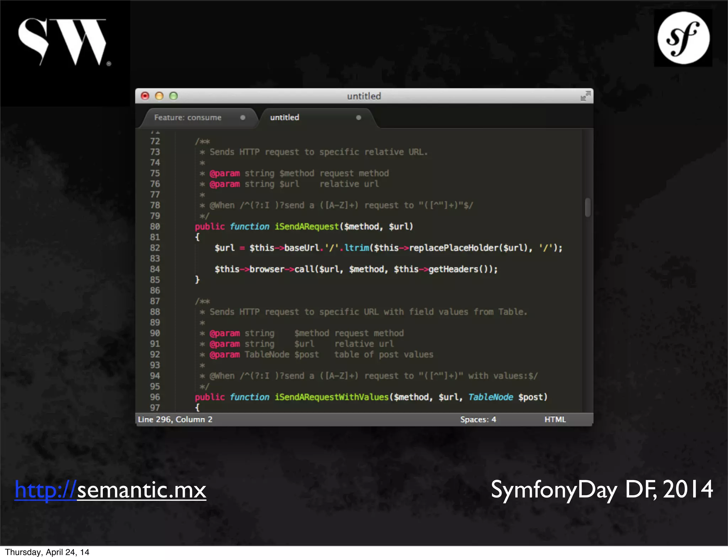Switch to the "Feature: consume" tab
Image resolution: width=728 pixels, height=560 pixels.
point(199,118)
